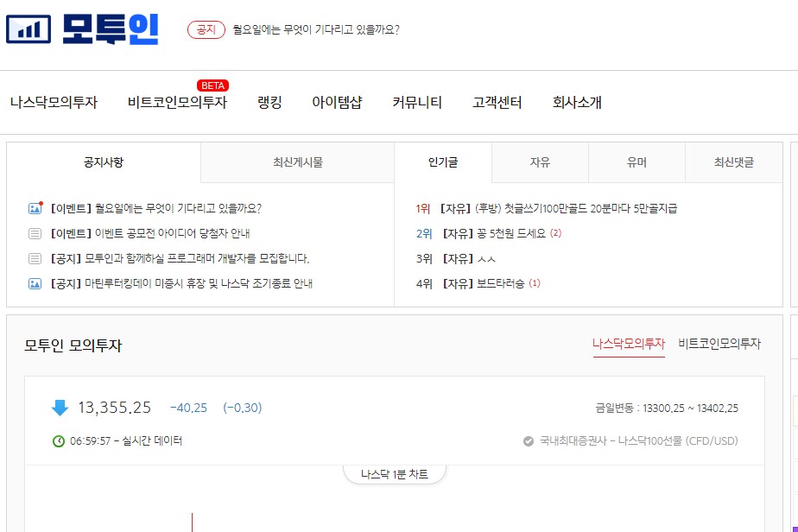This screenshot has height=532, width=798.
Task: Click the red 공지 badge in header
Action: pos(206,29)
